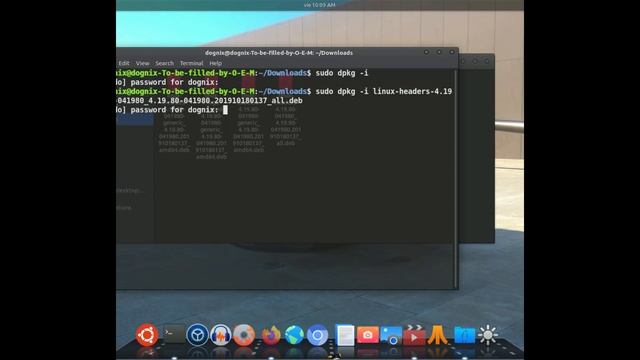This screenshot has width=640, height=360.
Task: Open the disc burner icon in dock
Action: pos(244,335)
